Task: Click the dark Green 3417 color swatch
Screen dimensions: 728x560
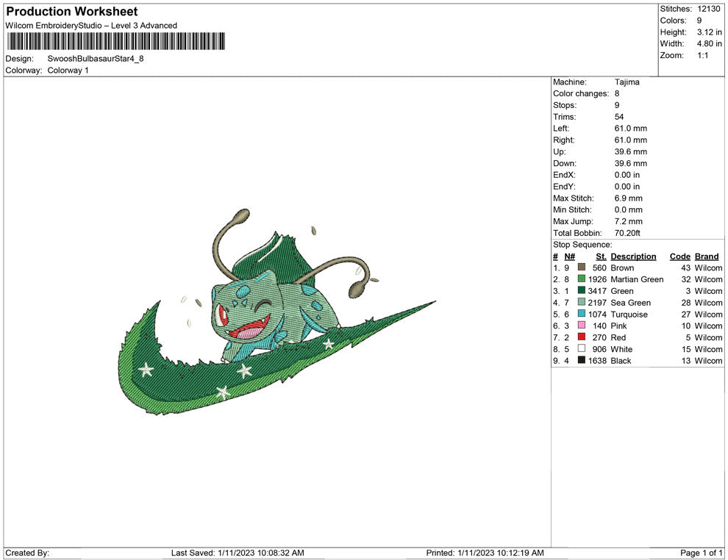Action: [581, 290]
